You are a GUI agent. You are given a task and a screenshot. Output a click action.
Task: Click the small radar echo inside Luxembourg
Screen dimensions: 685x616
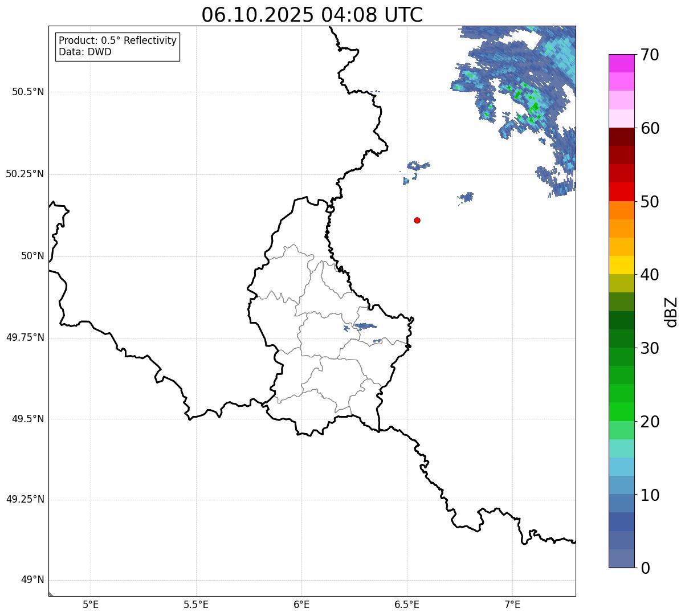click(365, 327)
